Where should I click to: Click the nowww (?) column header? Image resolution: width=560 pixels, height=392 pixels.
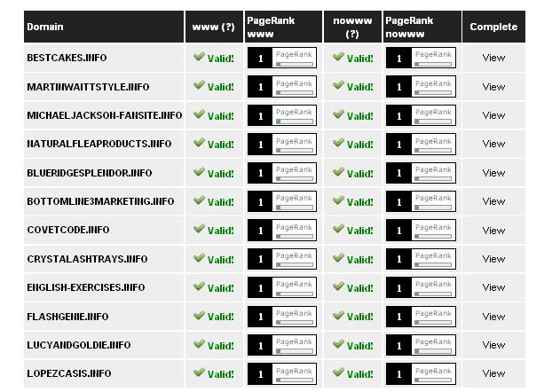[352, 27]
